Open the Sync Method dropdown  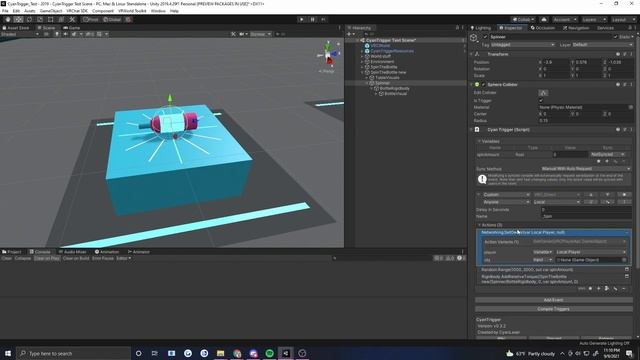coord(586,169)
